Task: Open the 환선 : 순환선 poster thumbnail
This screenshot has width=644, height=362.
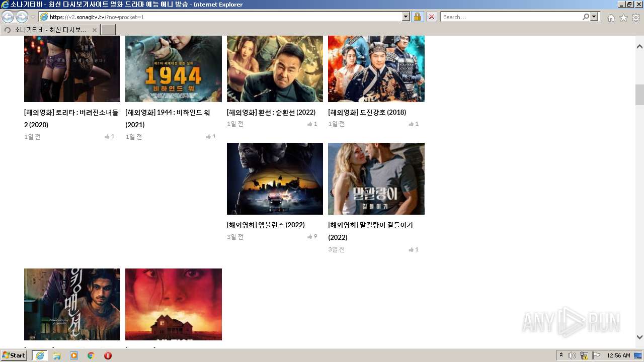Action: 275,69
